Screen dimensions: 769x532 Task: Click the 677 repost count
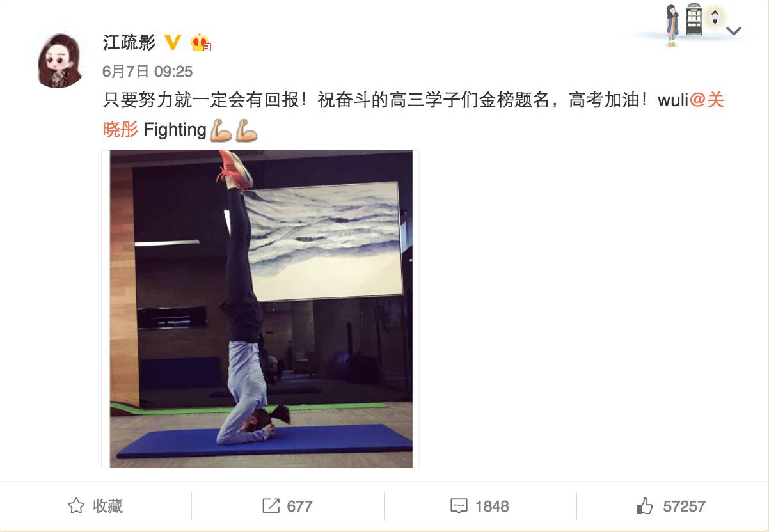coord(299,506)
